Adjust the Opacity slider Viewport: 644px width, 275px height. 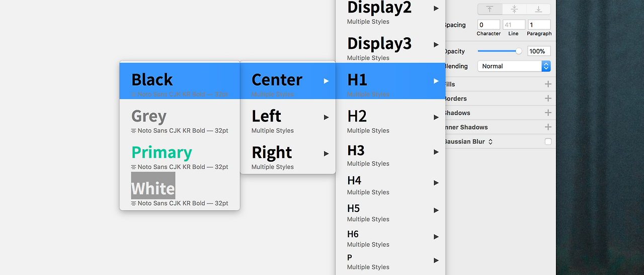pyautogui.click(x=500, y=51)
